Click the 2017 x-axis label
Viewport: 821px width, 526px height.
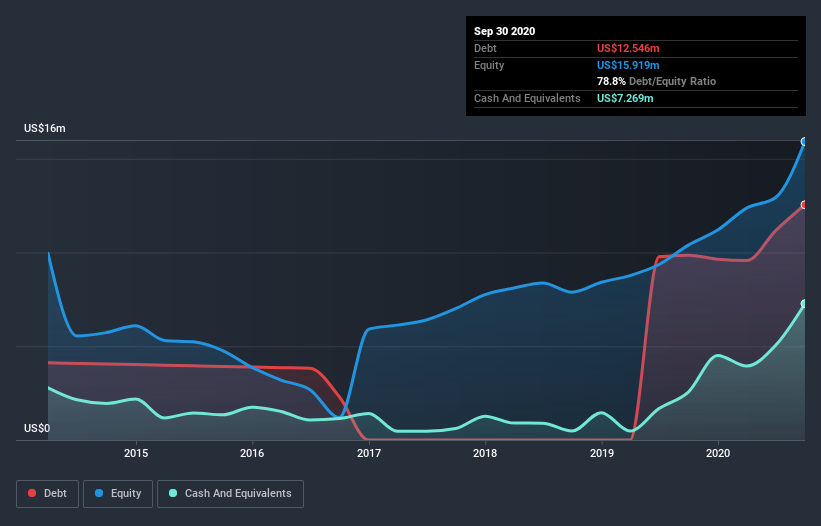click(x=369, y=453)
